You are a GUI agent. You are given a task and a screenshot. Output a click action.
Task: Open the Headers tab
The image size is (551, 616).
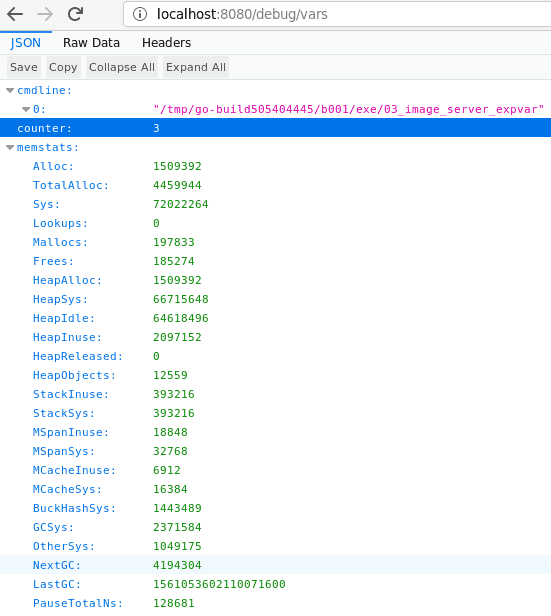click(167, 43)
